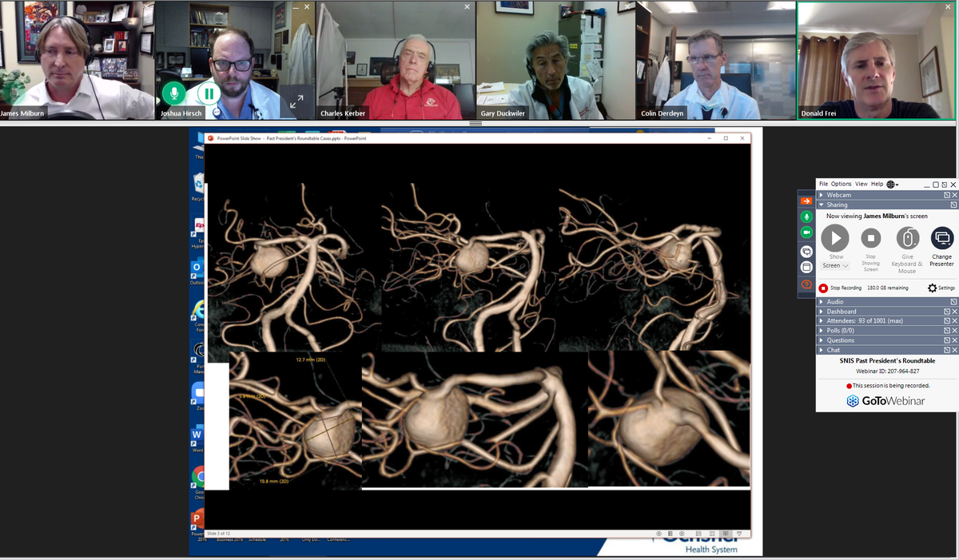Select Colin Derdeyn's video tile
This screenshot has width=959, height=560.
point(715,61)
